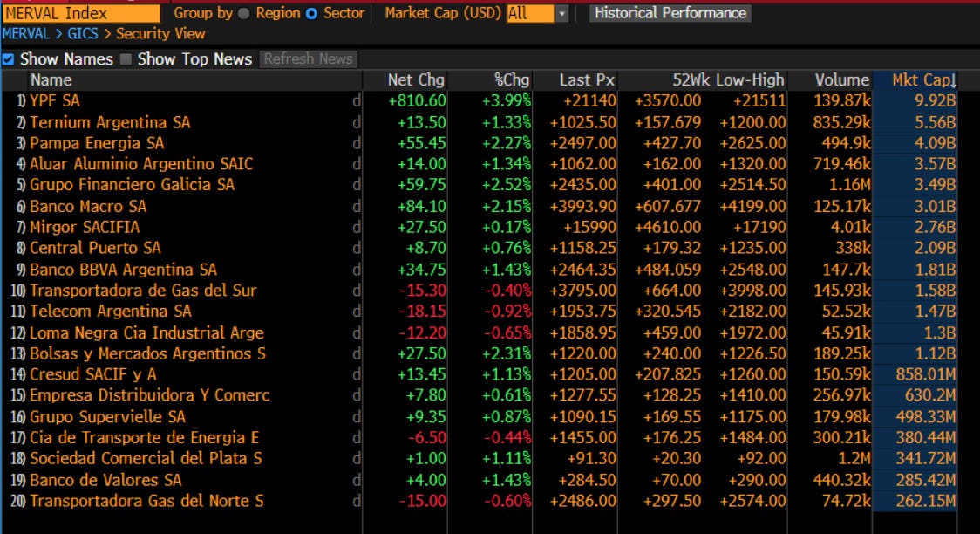Select Cresud SACIF y A
Screen dimensions: 980x534
point(93,374)
